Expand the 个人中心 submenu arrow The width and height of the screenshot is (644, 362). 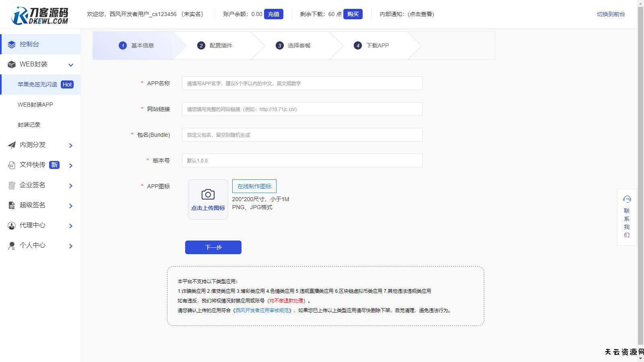tap(71, 246)
